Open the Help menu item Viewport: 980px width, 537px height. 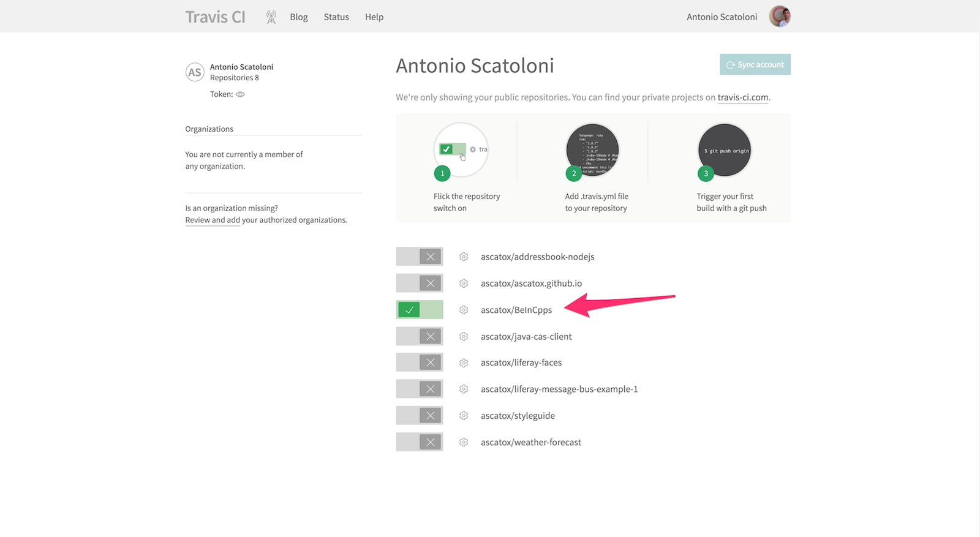[374, 17]
